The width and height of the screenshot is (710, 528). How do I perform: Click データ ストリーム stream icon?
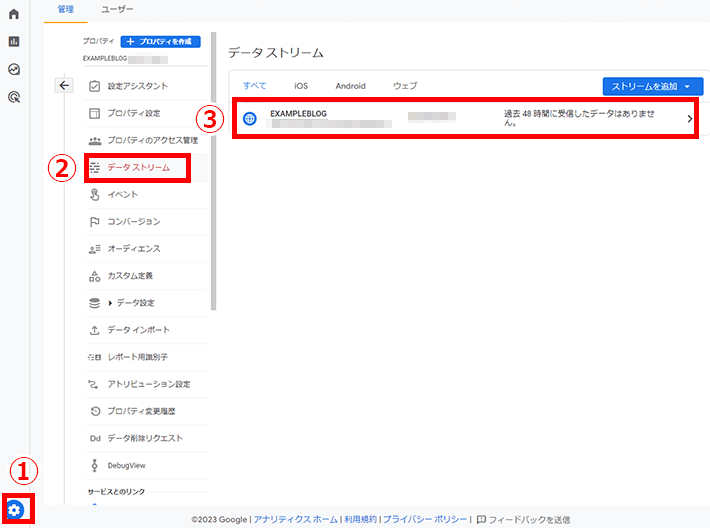[95, 168]
